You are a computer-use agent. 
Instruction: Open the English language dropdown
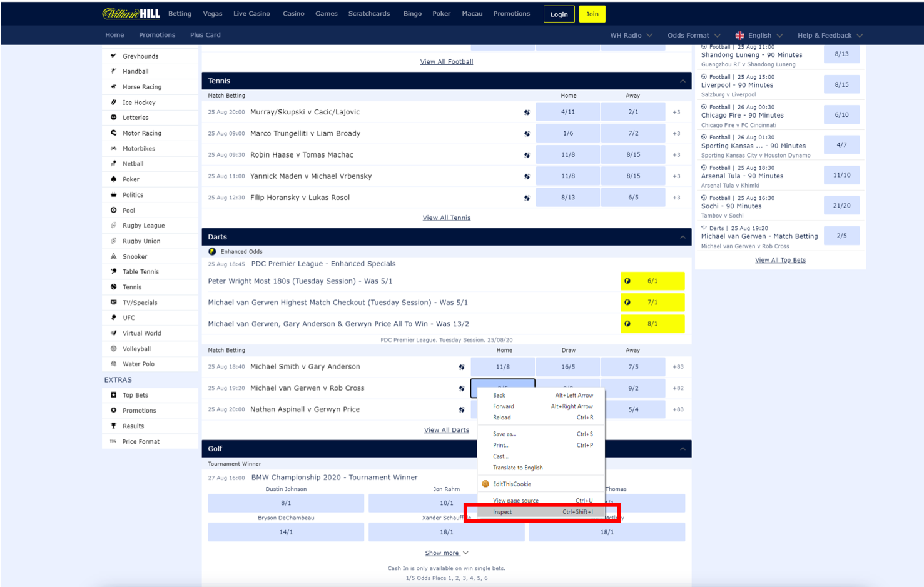[x=759, y=35]
